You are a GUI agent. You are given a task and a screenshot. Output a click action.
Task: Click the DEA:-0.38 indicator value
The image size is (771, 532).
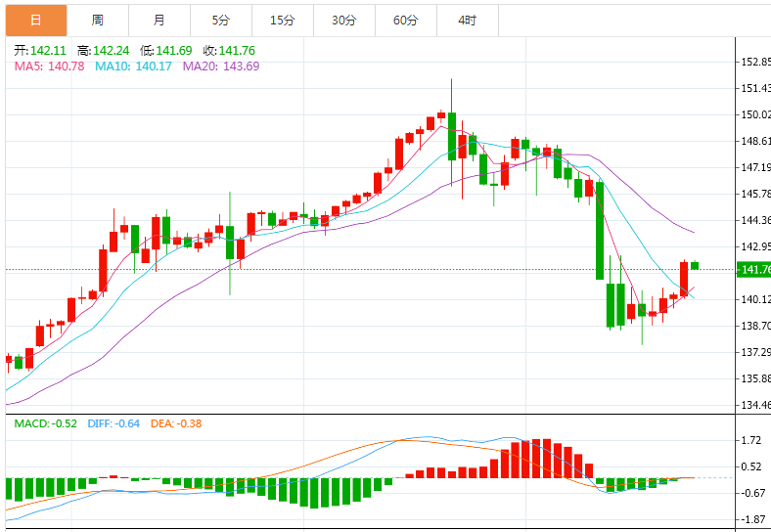coord(176,423)
